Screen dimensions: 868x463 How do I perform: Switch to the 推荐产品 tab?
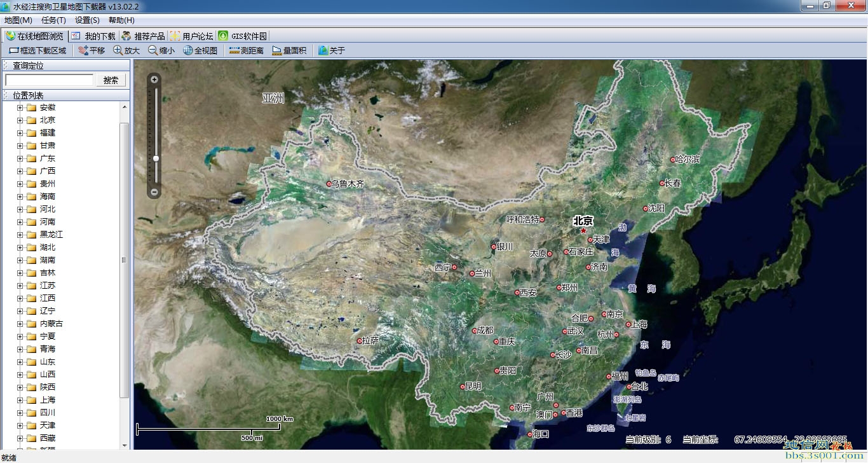coord(144,36)
